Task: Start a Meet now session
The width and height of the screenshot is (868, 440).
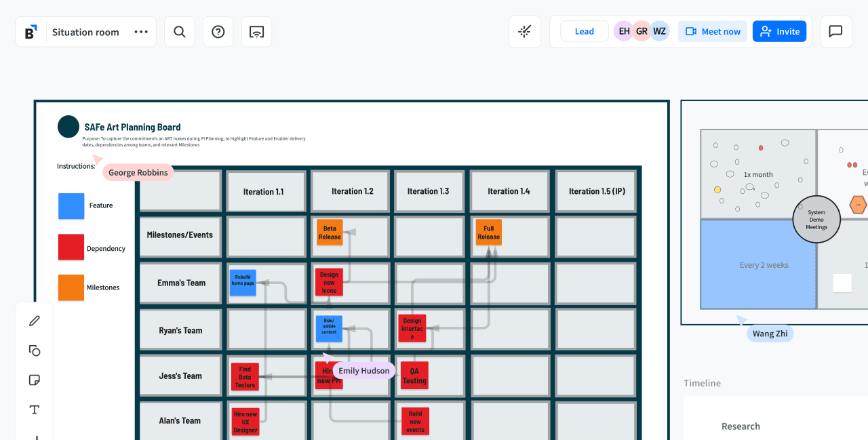Action: point(712,31)
